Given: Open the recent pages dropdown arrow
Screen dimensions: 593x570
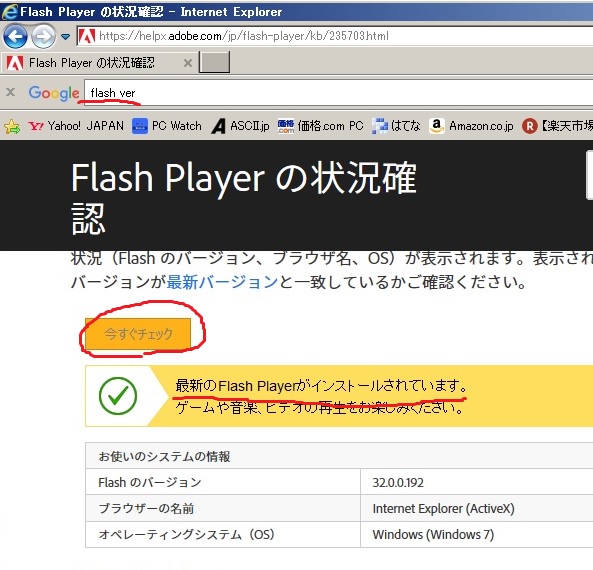Looking at the screenshot, I should point(65,37).
